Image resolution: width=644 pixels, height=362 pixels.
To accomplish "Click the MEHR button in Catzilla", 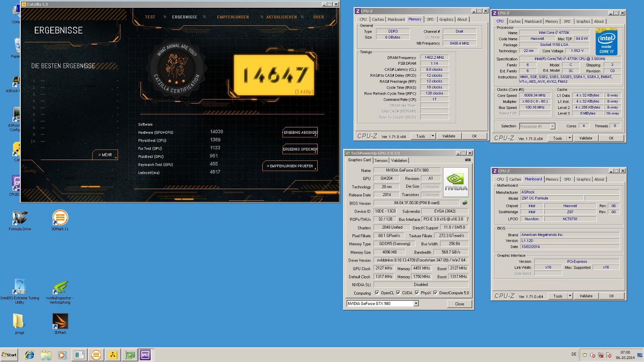I will (x=105, y=155).
